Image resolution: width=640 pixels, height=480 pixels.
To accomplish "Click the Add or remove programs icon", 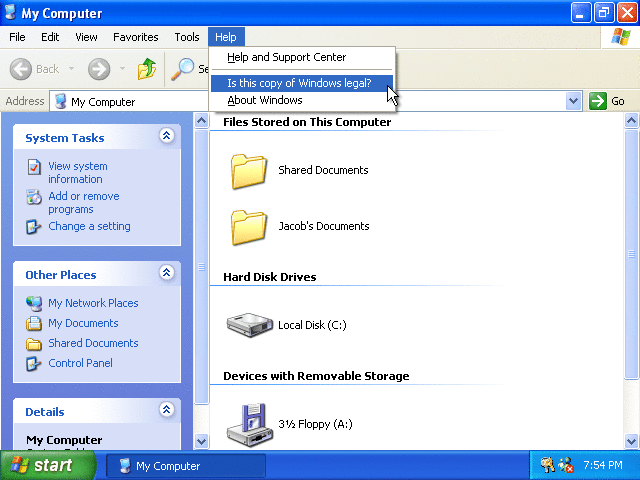I will pos(34,197).
